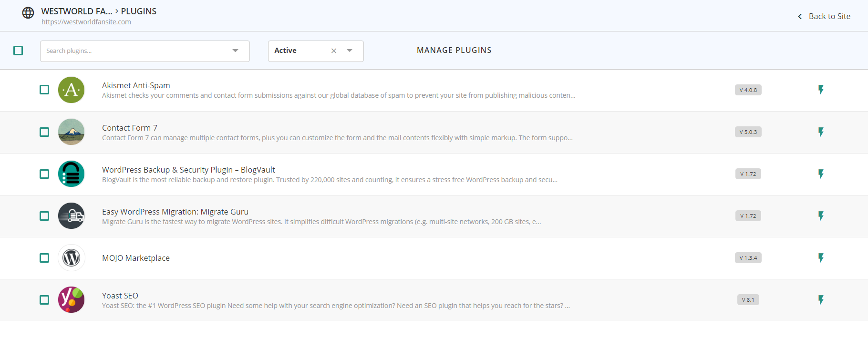Click the V 8.1 version badge
Screen dimensions: 868x349
pyautogui.click(x=748, y=300)
